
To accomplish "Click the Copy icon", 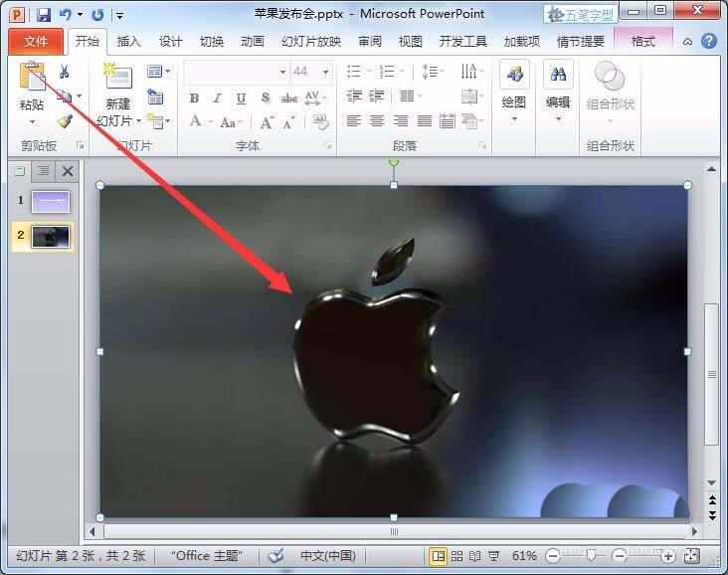I will (64, 96).
